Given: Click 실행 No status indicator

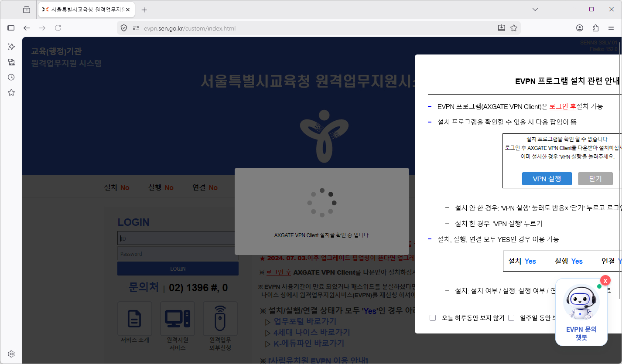Looking at the screenshot, I should [161, 187].
